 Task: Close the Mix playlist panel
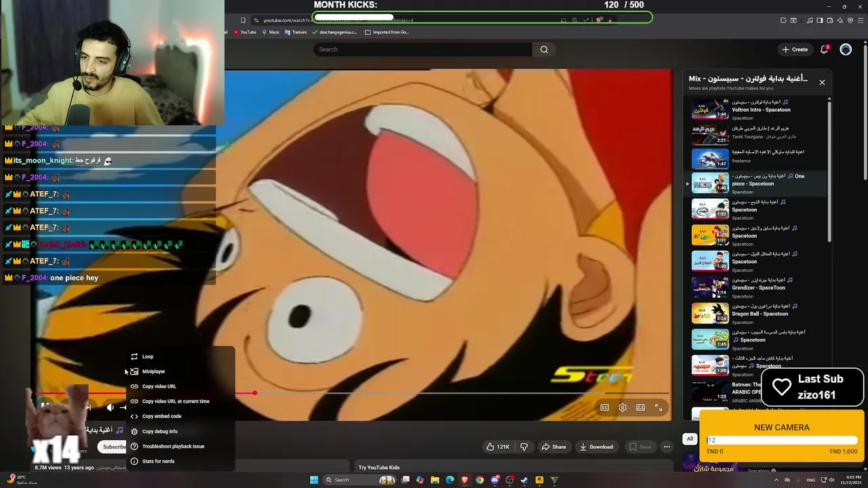(822, 82)
